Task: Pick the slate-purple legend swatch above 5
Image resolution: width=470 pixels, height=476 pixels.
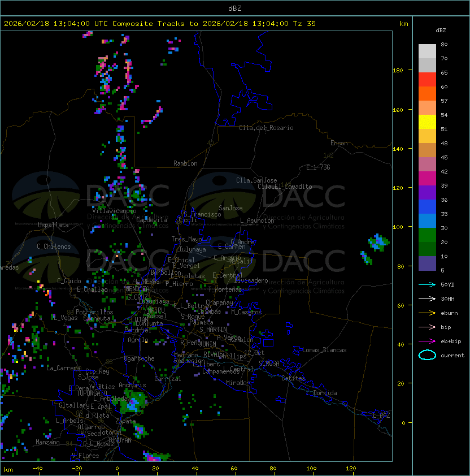Action: point(427,263)
